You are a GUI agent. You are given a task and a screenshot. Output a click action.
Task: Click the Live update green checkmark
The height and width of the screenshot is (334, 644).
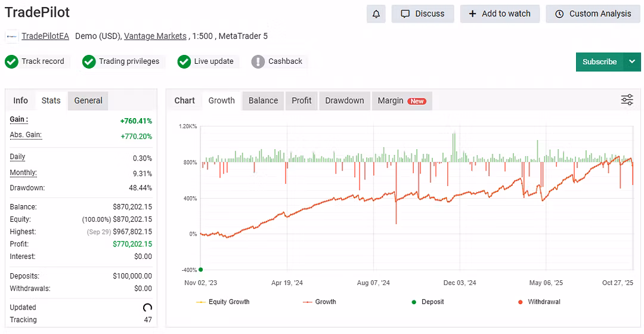(x=184, y=61)
